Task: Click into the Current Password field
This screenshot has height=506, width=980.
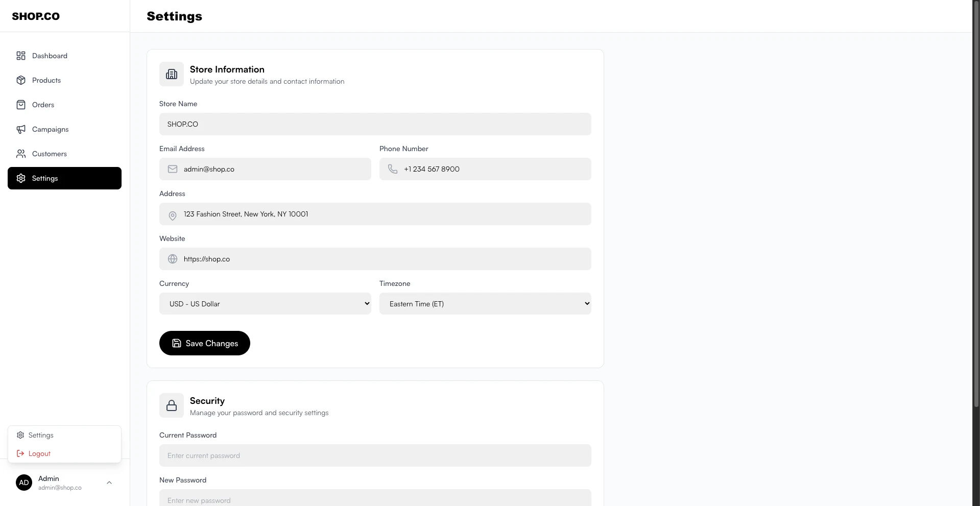Action: [375, 455]
